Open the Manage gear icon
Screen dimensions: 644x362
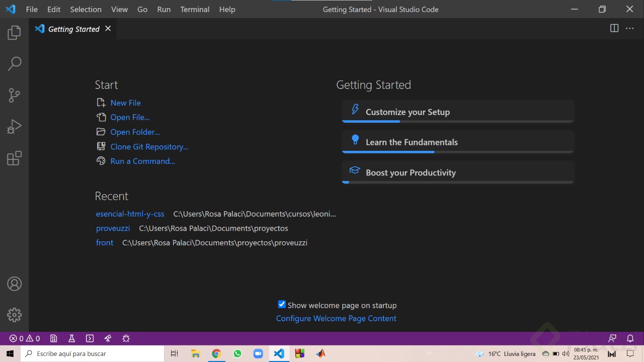[x=14, y=315]
